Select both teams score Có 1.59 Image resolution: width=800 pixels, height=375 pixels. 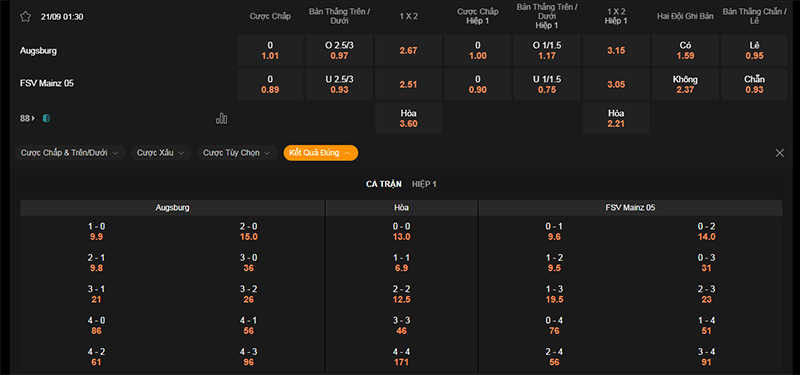tap(685, 51)
